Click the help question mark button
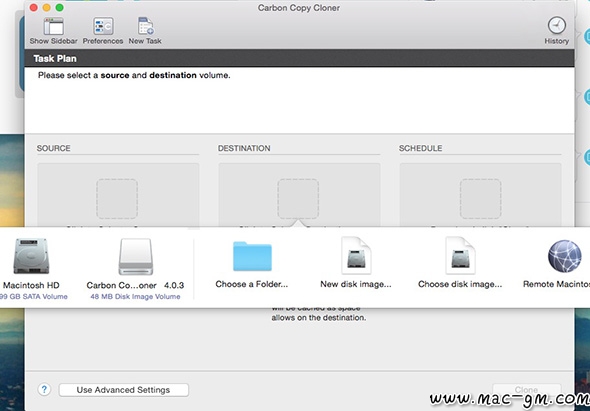Screen dimensions: 590x411 click(x=44, y=390)
